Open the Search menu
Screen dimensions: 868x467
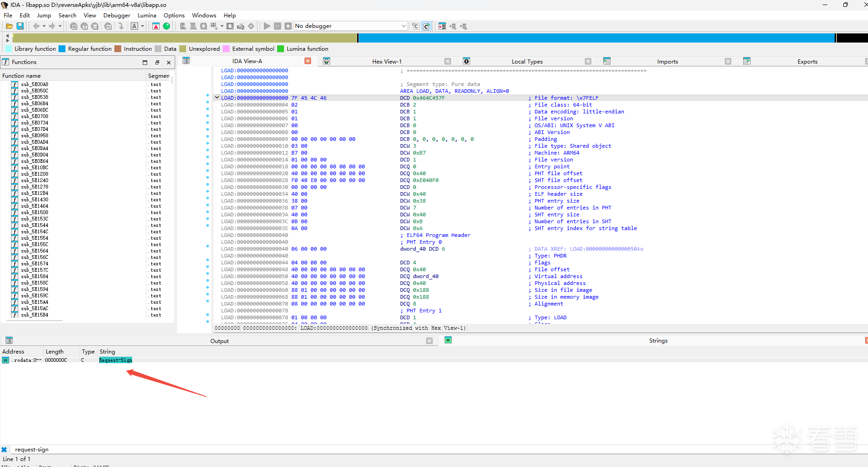(67, 15)
